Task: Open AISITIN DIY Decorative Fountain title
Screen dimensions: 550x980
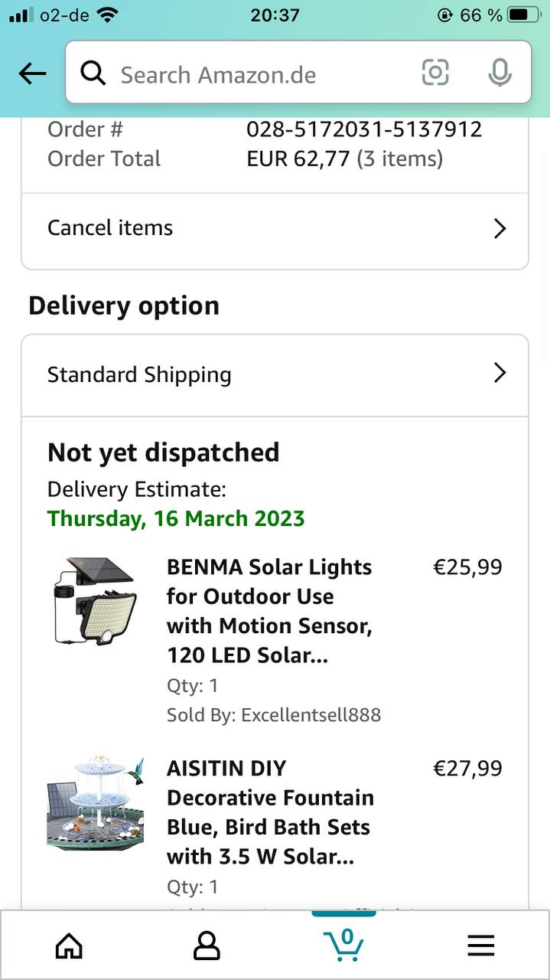Action: [x=269, y=812]
